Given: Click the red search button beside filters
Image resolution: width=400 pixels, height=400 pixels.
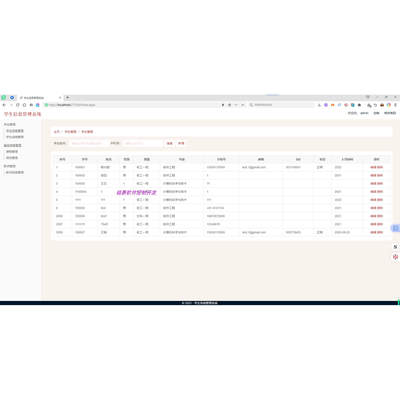Looking at the screenshot, I should (170, 143).
